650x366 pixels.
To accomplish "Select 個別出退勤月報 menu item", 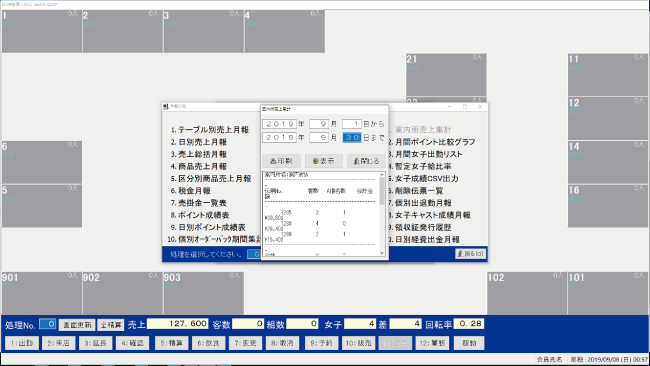I will [420, 203].
